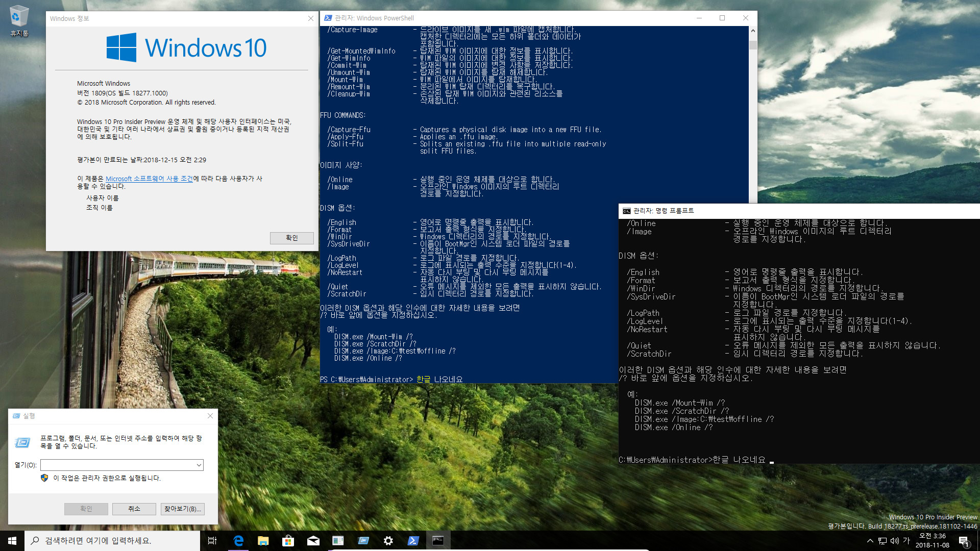
Task: Click /LogLevel option in Command Prompt window
Action: tap(645, 321)
